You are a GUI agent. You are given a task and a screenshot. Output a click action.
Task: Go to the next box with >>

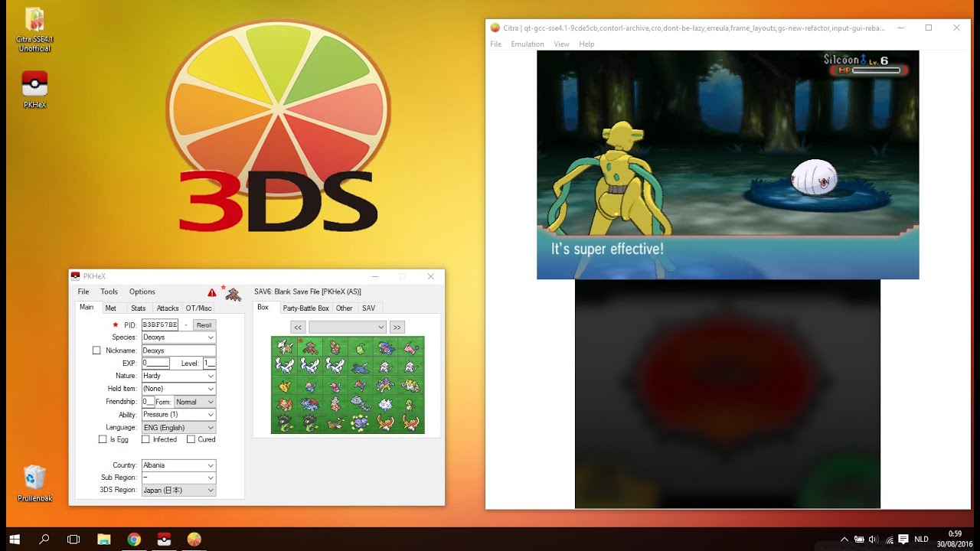[397, 327]
